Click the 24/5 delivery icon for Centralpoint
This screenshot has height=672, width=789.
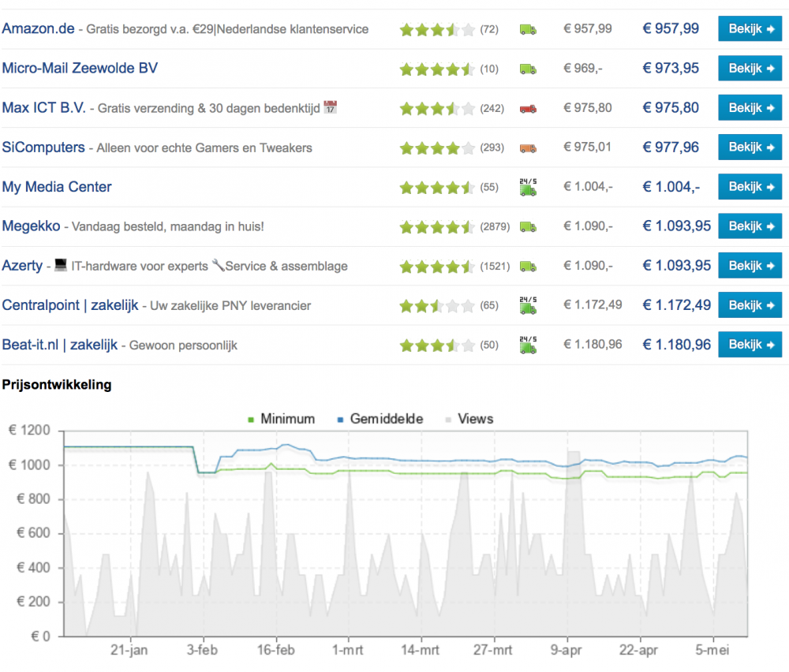coord(528,305)
